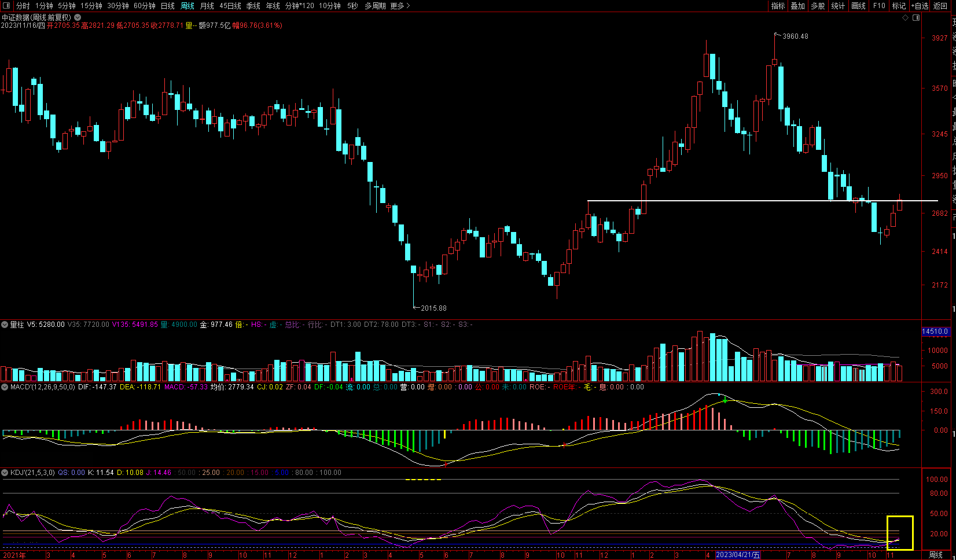Click the diamond marker icon
Viewport: 956px width, 560px height.
pos(906,18)
